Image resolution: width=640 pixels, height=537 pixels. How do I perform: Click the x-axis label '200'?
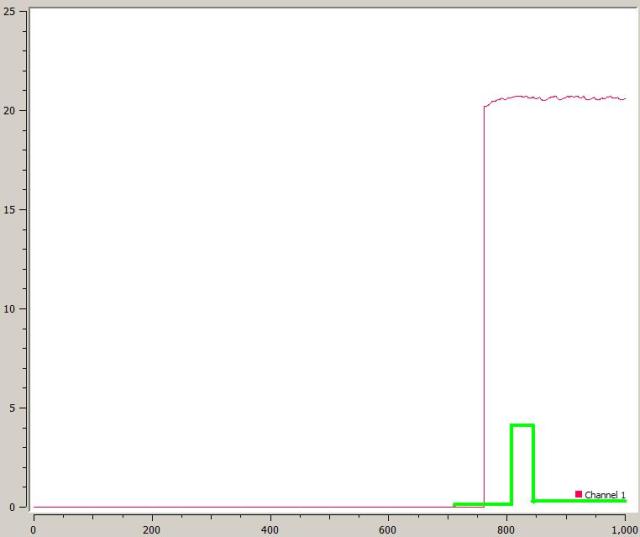tap(152, 530)
